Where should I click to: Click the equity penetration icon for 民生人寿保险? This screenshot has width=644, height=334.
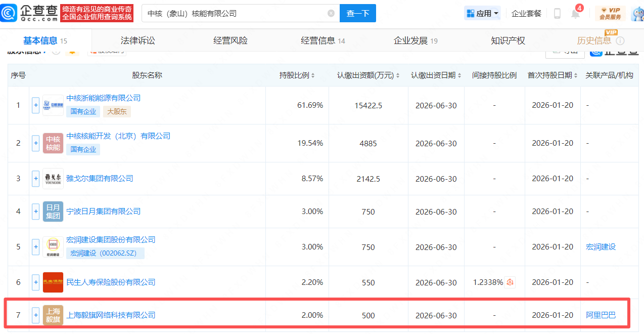510,282
